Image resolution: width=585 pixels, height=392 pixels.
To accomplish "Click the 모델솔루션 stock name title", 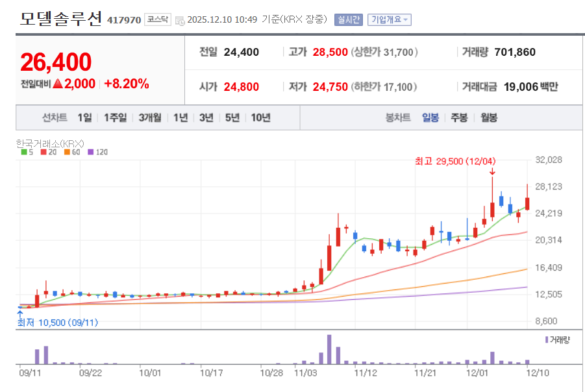I will click(x=60, y=19).
